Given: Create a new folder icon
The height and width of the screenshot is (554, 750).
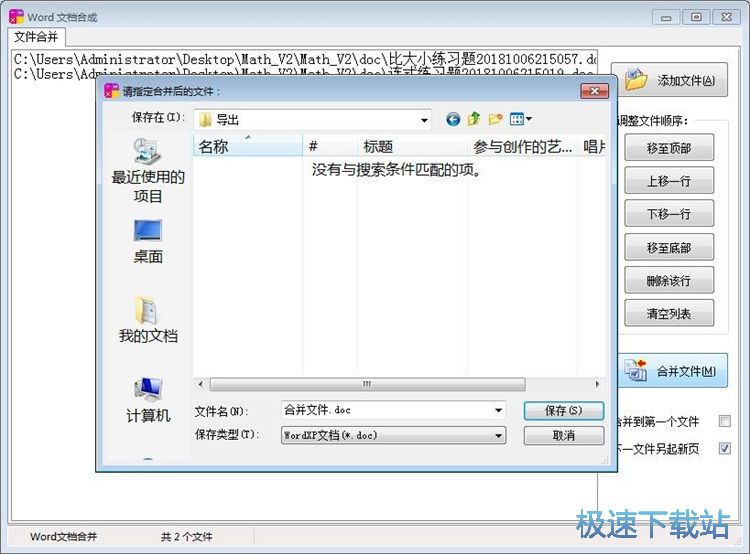Looking at the screenshot, I should pyautogui.click(x=495, y=119).
